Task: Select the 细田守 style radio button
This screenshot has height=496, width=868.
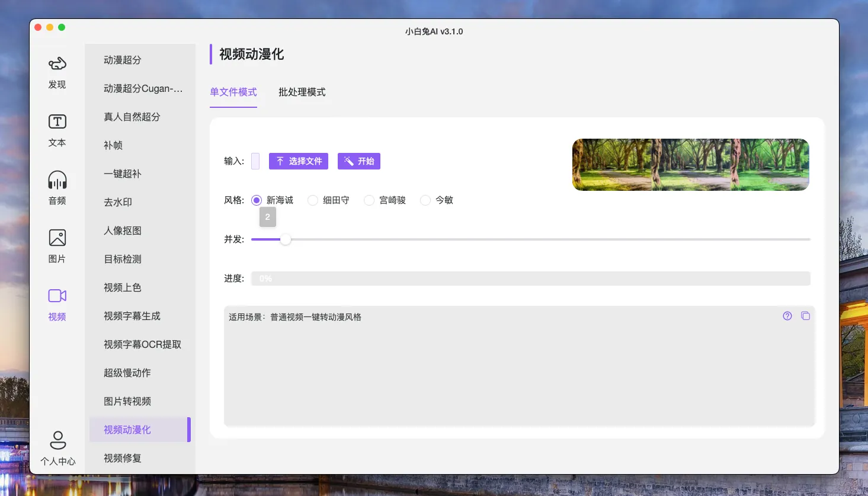Action: 313,200
